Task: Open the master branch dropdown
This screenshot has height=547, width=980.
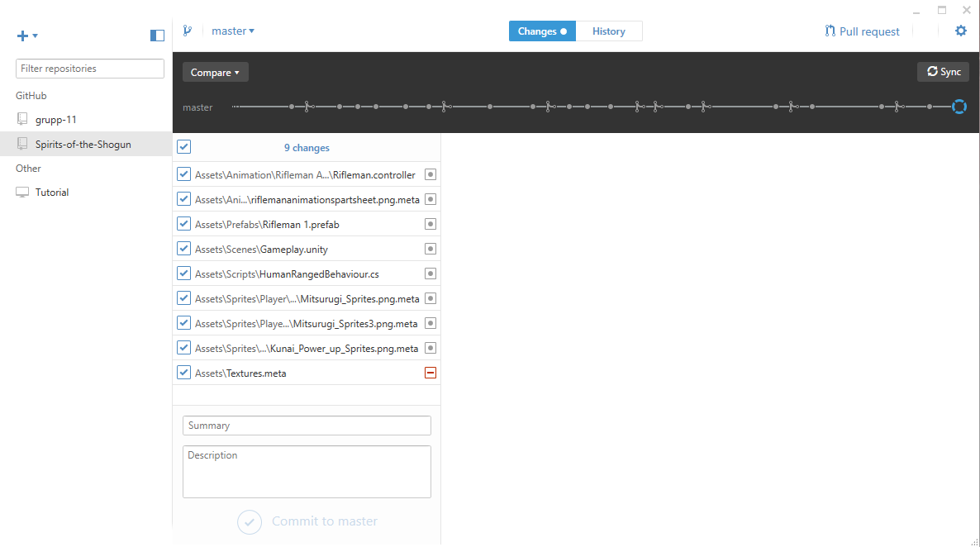Action: pyautogui.click(x=233, y=30)
